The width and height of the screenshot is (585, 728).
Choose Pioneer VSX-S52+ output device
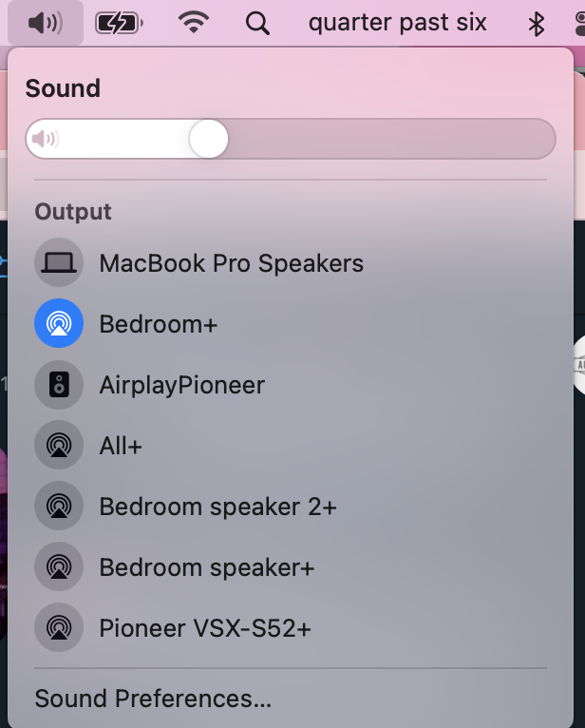(291, 627)
